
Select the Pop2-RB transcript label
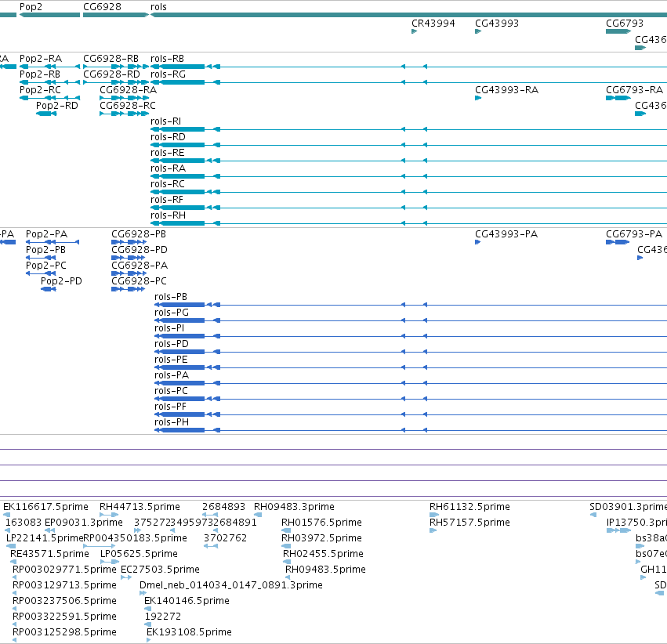40,74
